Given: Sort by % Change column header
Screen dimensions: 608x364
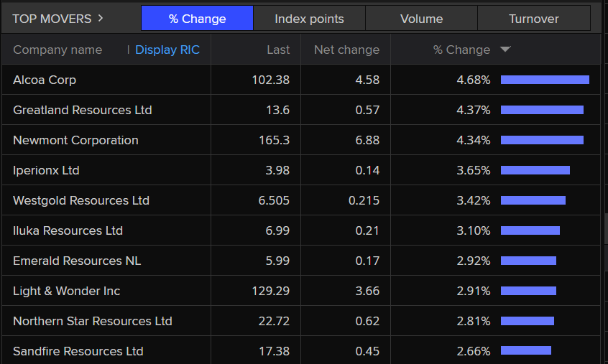Looking at the screenshot, I should [x=461, y=50].
